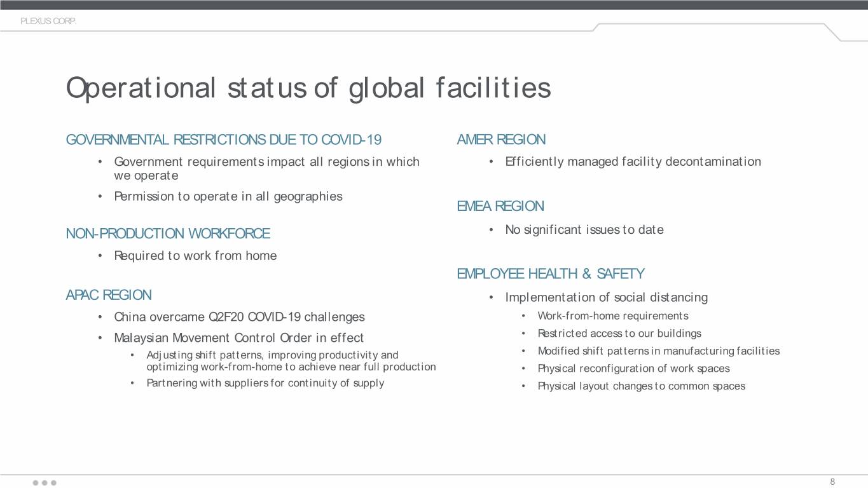
Task: Select the Governmental Restrictions Due to COVID-19 heading
Action: click(x=224, y=140)
